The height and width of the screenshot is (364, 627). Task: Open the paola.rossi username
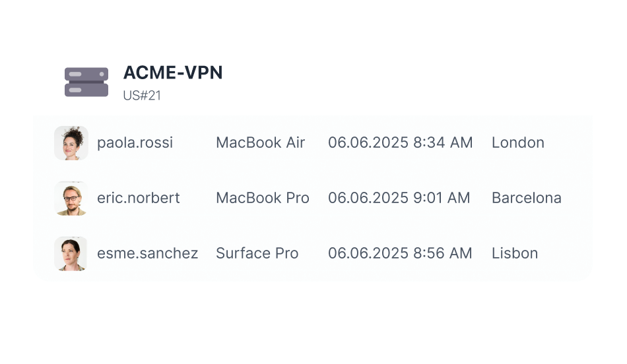tap(135, 143)
